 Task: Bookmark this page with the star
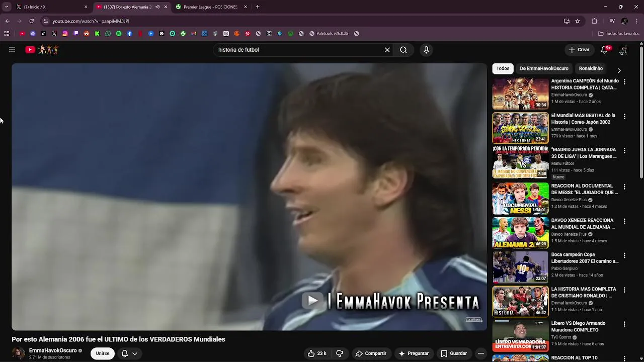pyautogui.click(x=578, y=21)
